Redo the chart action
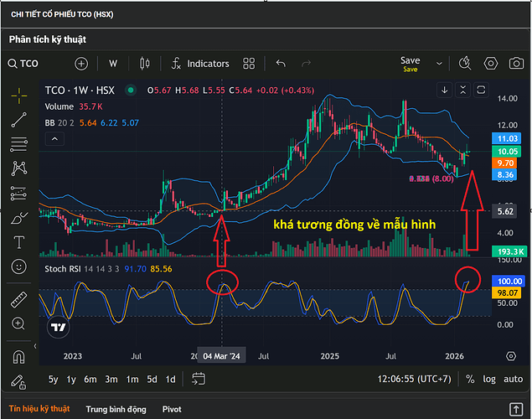This screenshot has height=419, width=532. [307, 64]
